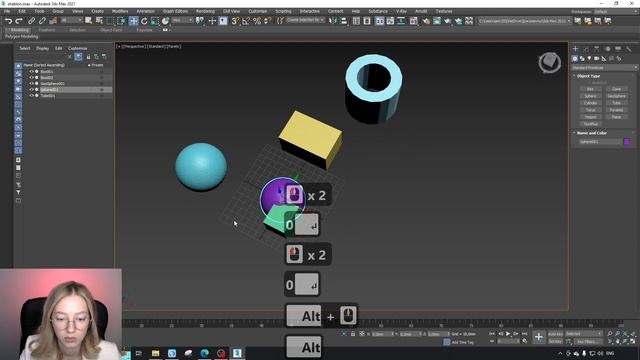Screen dimensions: 640x360
Task: Activate the Unlink Selection tool
Action: pos(42,21)
